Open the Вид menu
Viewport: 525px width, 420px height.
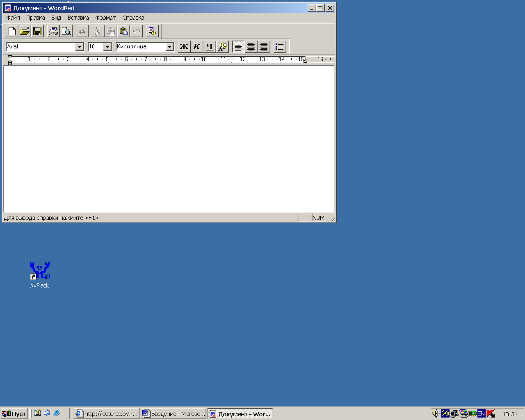click(x=56, y=18)
